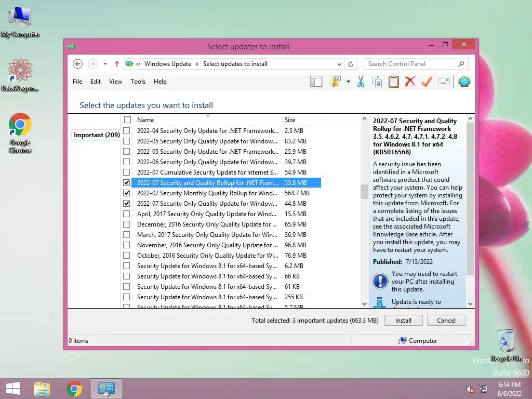Check 2022-07 Cumulative Security Update for Internet Explorer

point(127,172)
